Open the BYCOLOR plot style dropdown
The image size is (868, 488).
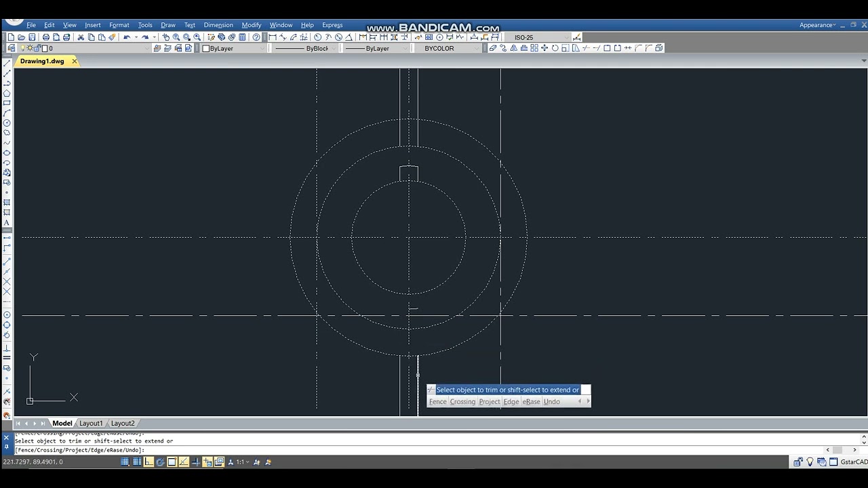click(x=450, y=48)
